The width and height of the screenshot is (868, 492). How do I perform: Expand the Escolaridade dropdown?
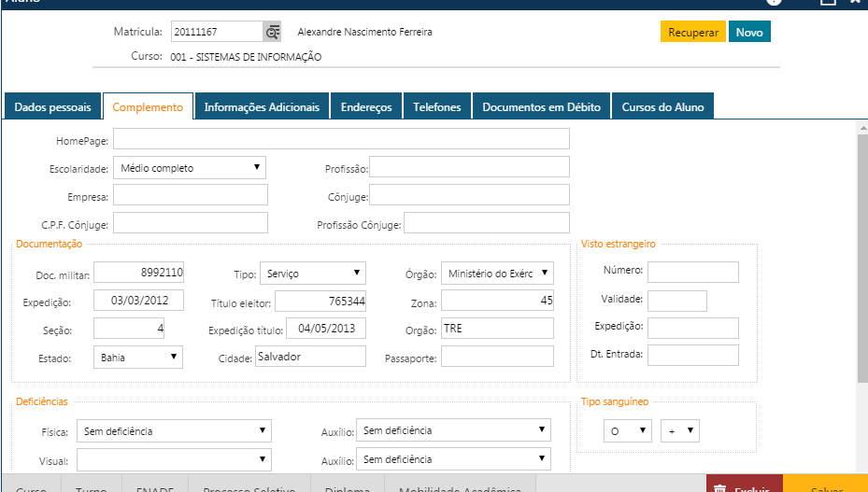(x=190, y=168)
